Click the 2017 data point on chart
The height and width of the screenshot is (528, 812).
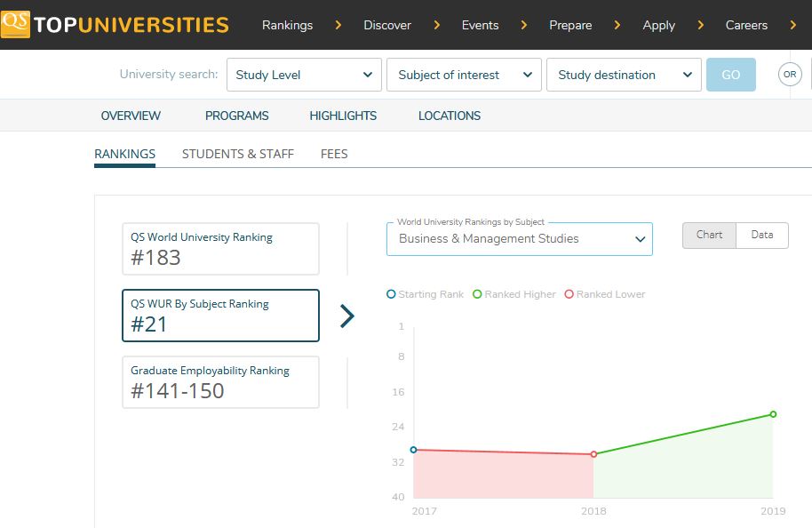coord(413,450)
